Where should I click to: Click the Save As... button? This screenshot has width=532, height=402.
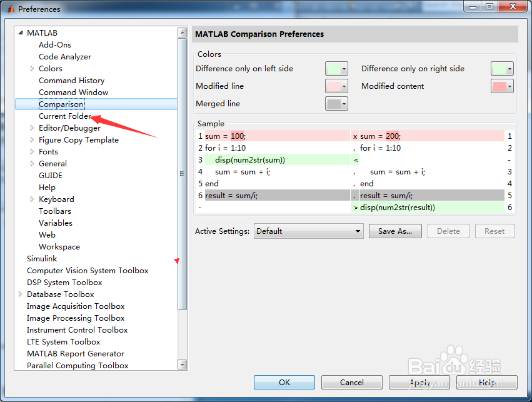click(395, 231)
